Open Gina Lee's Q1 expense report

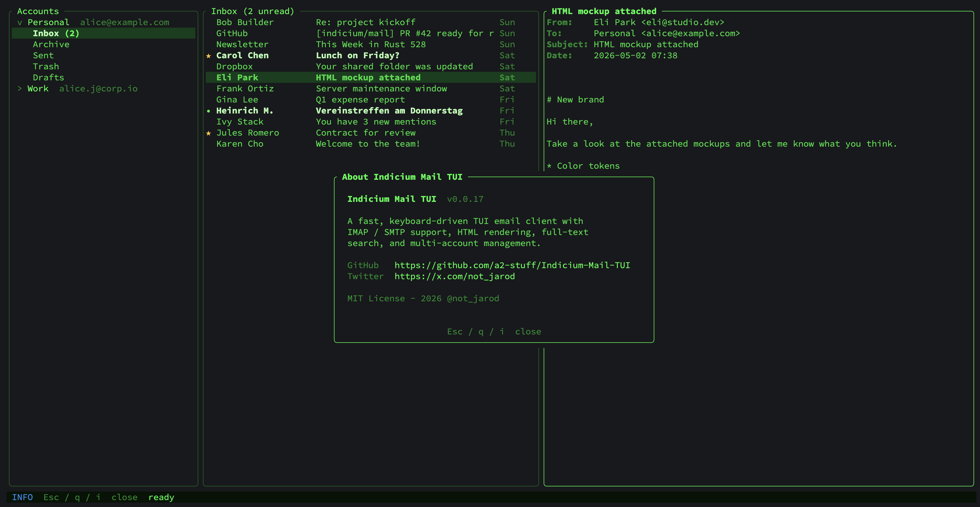371,100
